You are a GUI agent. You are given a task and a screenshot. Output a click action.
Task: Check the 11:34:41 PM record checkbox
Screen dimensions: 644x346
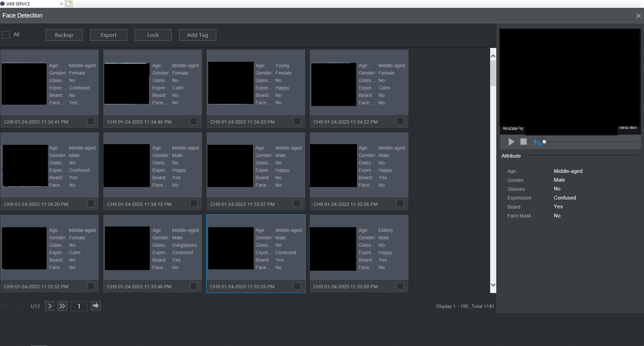(x=91, y=121)
